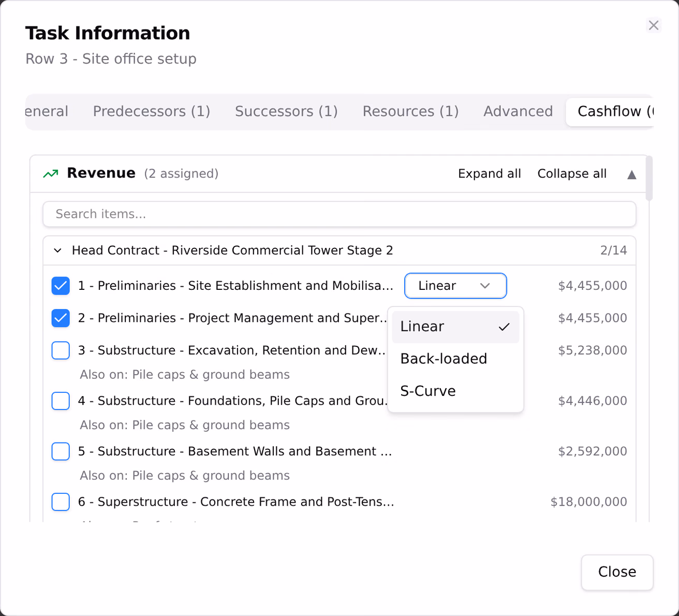679x616 pixels.
Task: Uncheck item 2 Preliminaries Project Management
Action: click(x=61, y=318)
